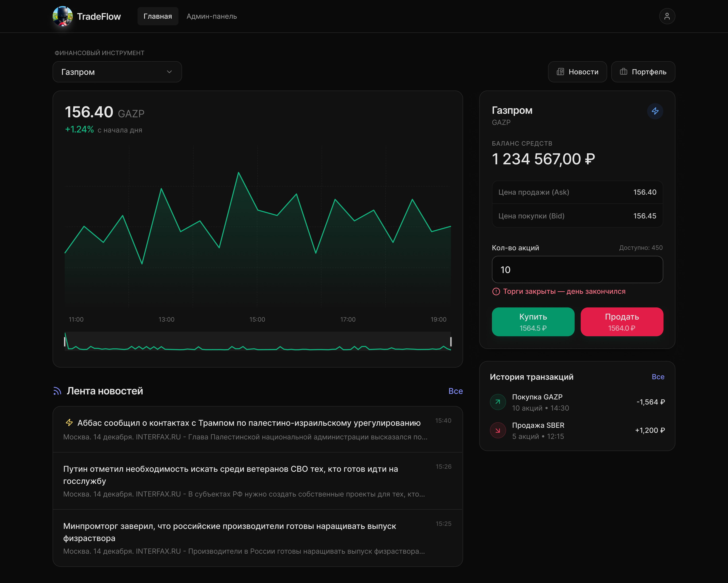Click the 1 234 567,00 ₽ balance value

click(x=543, y=159)
